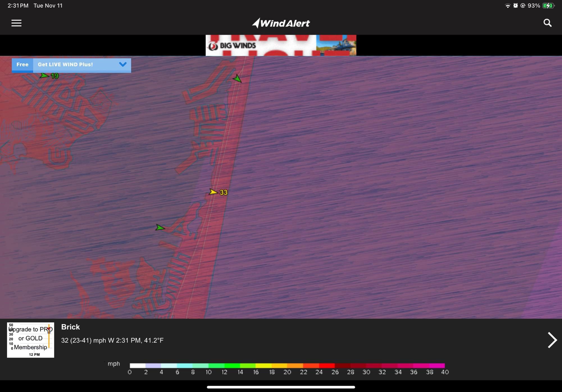Tap the green wind arrow southwest of Brick

pos(160,228)
